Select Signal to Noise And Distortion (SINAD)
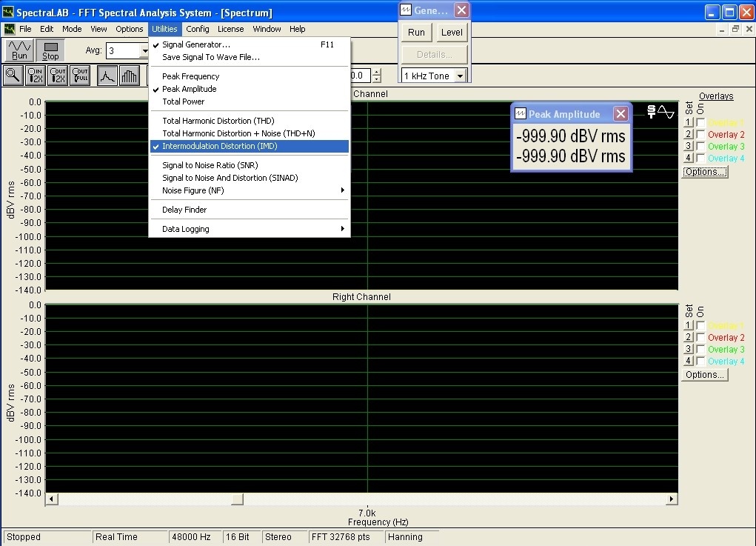 [250, 178]
